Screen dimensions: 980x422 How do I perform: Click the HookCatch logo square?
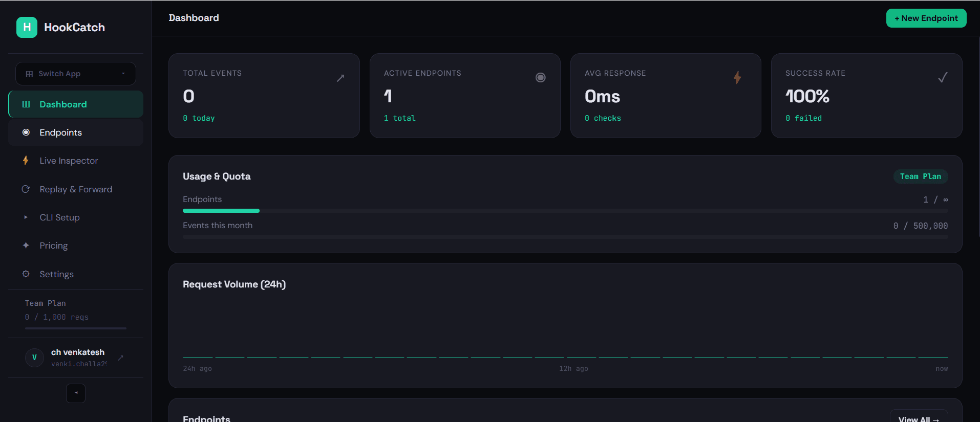27,27
